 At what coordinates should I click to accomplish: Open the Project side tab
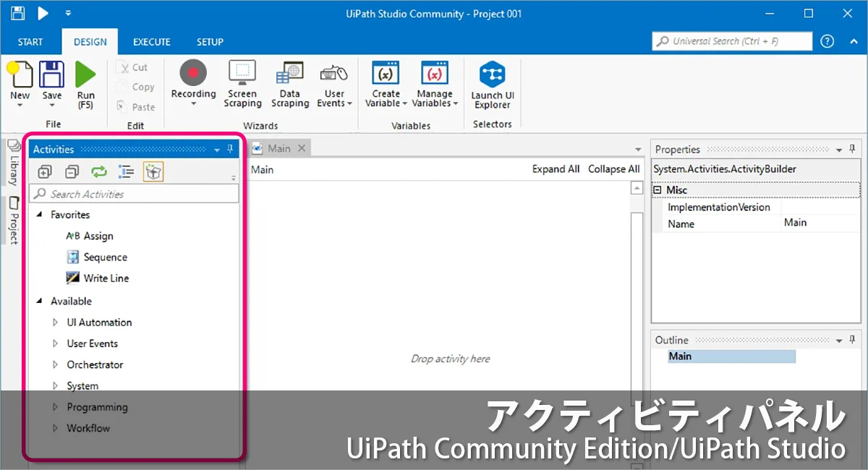(13, 220)
